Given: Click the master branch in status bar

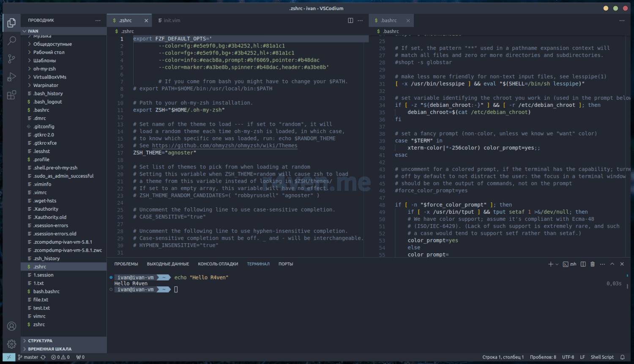Looking at the screenshot, I should click(30, 357).
